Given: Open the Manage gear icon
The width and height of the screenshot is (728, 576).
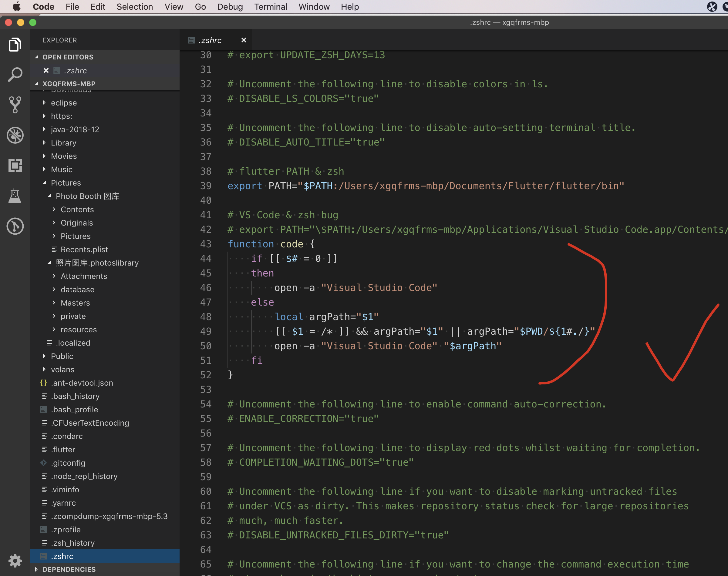Looking at the screenshot, I should click(15, 561).
